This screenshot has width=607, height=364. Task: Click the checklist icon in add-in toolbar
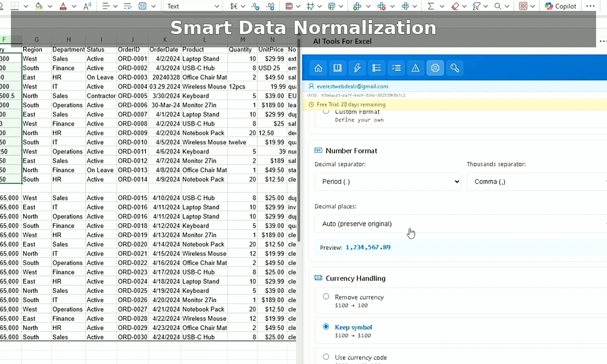pyautogui.click(x=396, y=68)
